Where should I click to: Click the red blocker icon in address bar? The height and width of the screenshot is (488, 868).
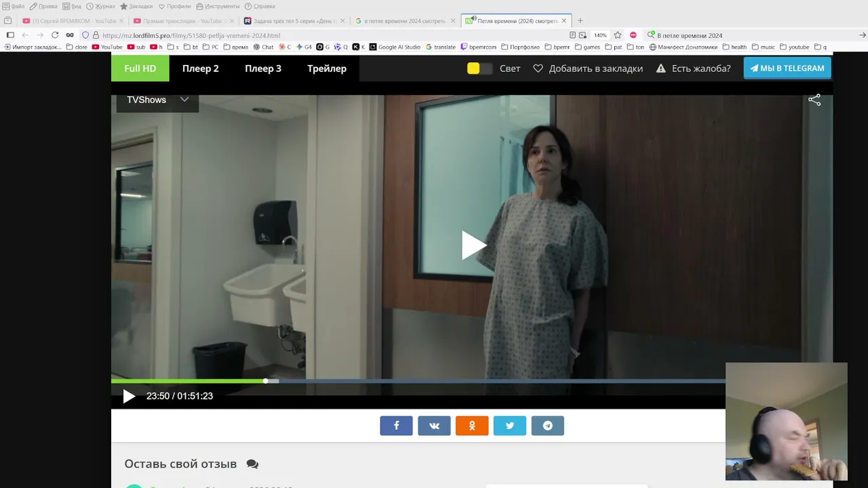(x=633, y=35)
